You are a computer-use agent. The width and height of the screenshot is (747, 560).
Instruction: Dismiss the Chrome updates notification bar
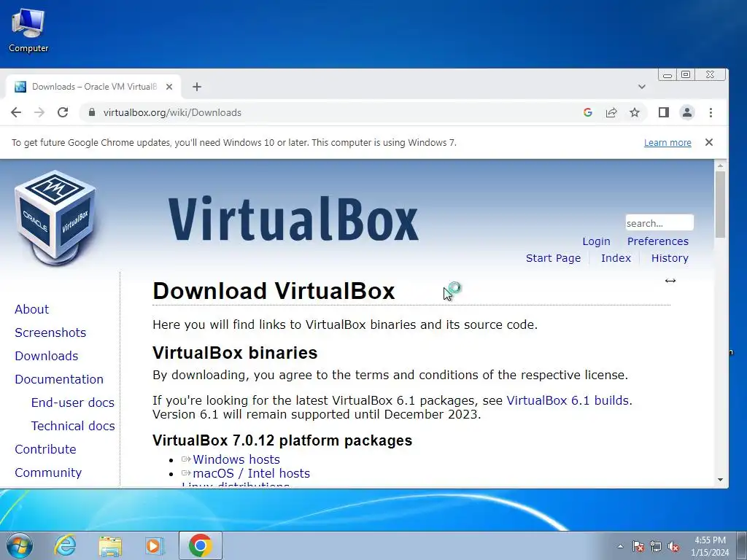(709, 142)
